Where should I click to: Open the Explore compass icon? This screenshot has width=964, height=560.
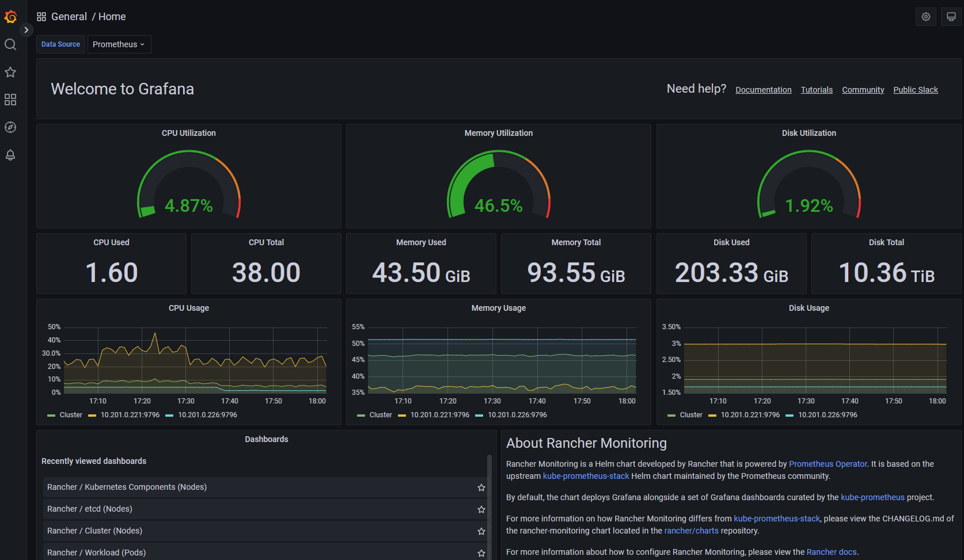(10, 127)
